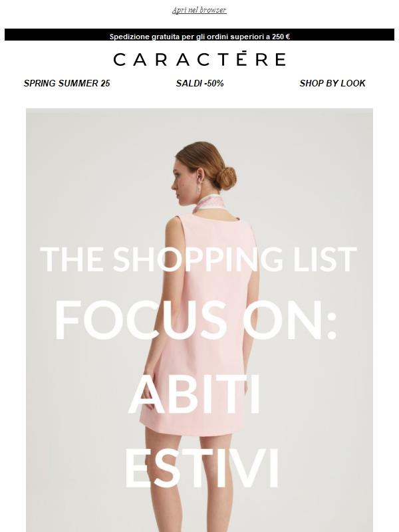Click the '250 €' amount in banner
Screen dimensions: 399x532
281,37
